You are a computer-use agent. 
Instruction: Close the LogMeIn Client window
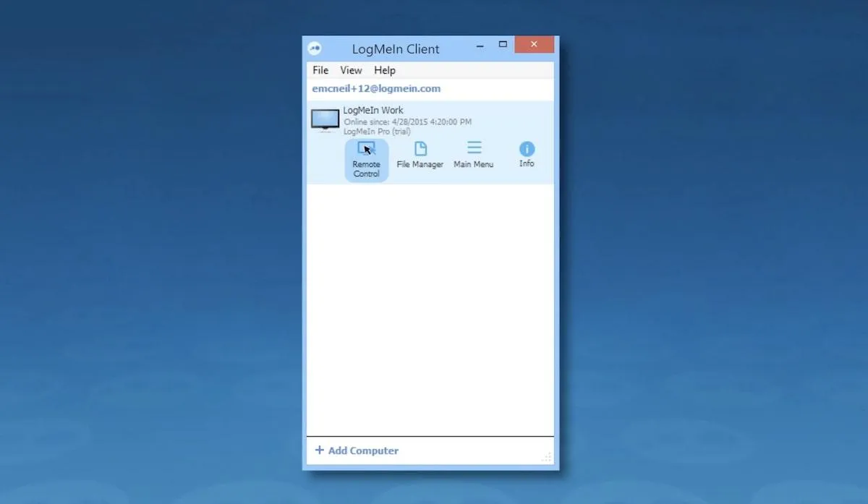(534, 45)
